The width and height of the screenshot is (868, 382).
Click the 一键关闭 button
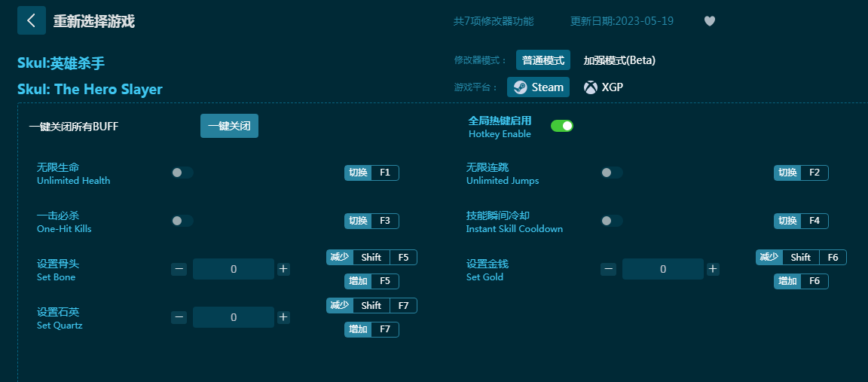pyautogui.click(x=229, y=126)
